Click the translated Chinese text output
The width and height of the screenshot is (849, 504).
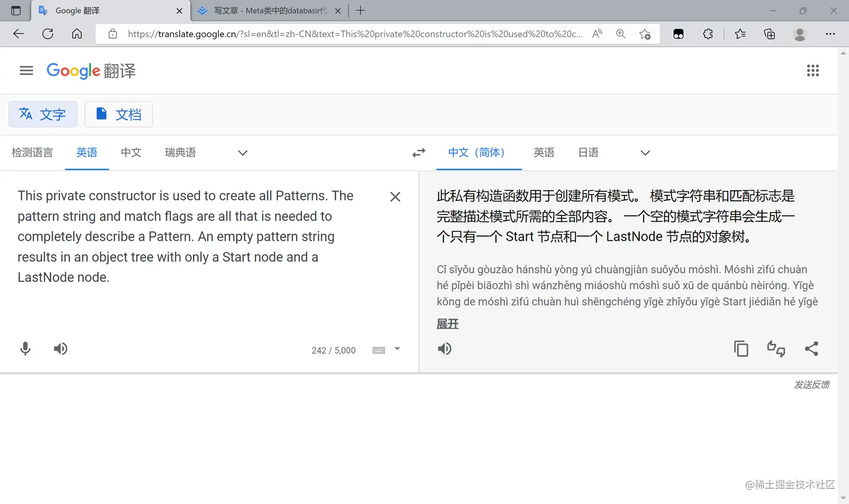(x=616, y=216)
